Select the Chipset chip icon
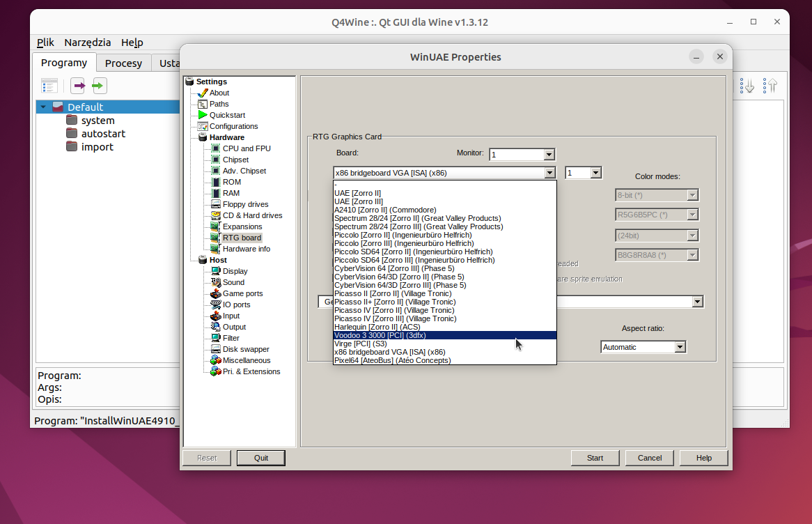This screenshot has height=524, width=812. pyautogui.click(x=216, y=160)
